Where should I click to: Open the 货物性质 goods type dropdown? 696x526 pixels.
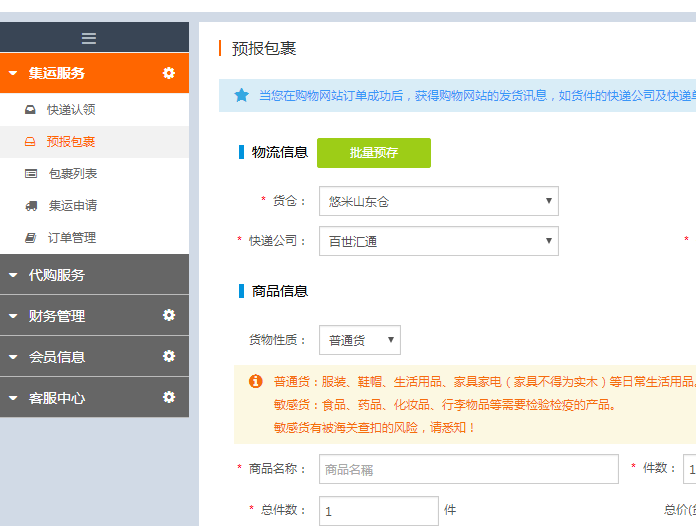point(359,340)
